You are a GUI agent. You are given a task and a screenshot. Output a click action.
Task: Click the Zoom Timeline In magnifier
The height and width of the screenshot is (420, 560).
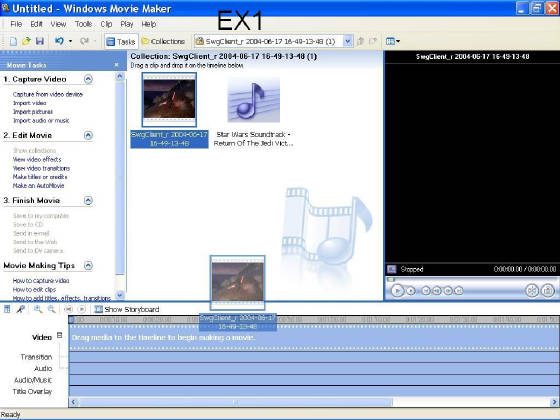coord(38,309)
